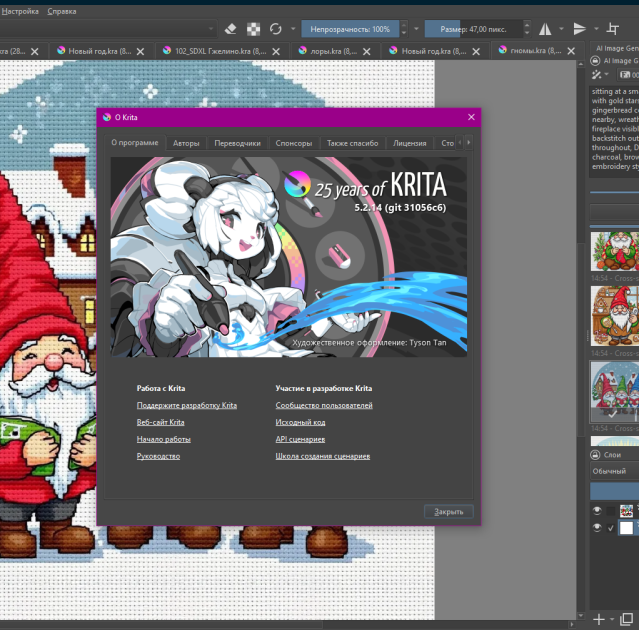Open the Начало работы link

(163, 439)
